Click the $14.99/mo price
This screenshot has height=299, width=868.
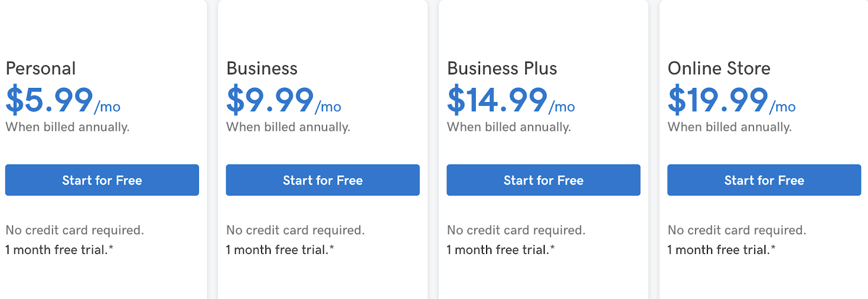coord(511,100)
